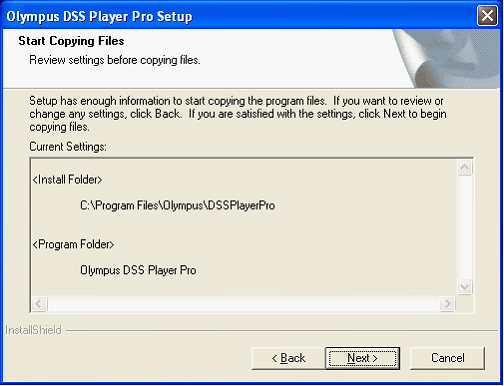Click the C:\Program Files\Olympus\DSSPlayerPro path text
Viewport: 504px width, 386px height.
[x=177, y=205]
